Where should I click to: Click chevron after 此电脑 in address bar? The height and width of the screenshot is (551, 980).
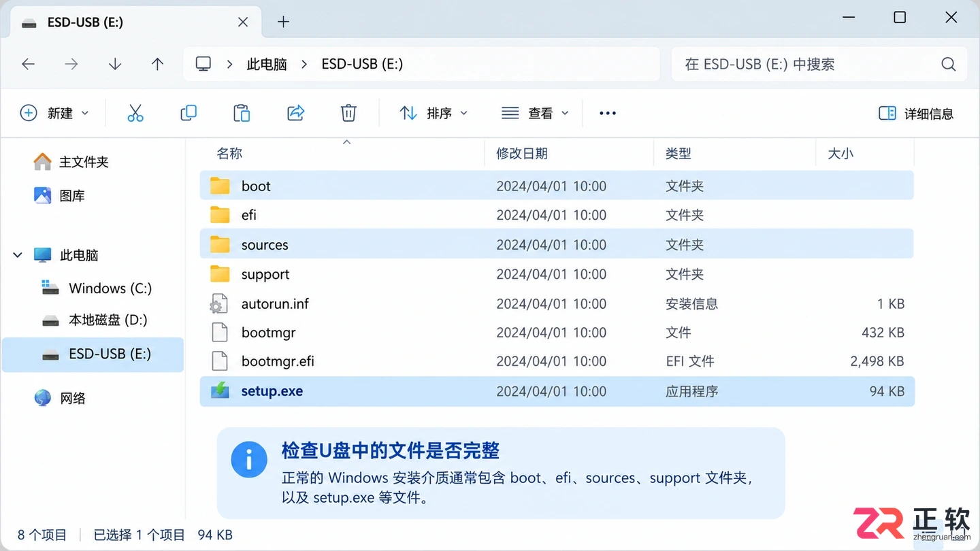coord(304,64)
